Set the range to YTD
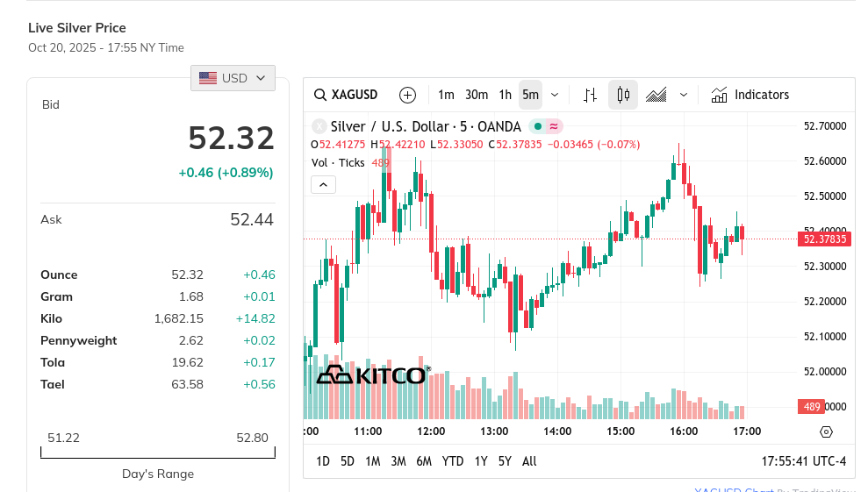This screenshot has height=492, width=868. pos(453,461)
